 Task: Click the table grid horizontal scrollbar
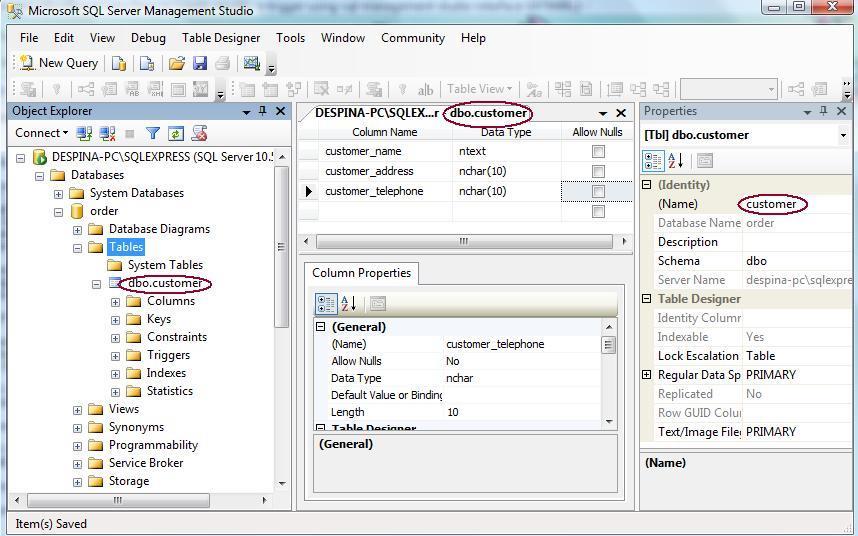point(464,241)
